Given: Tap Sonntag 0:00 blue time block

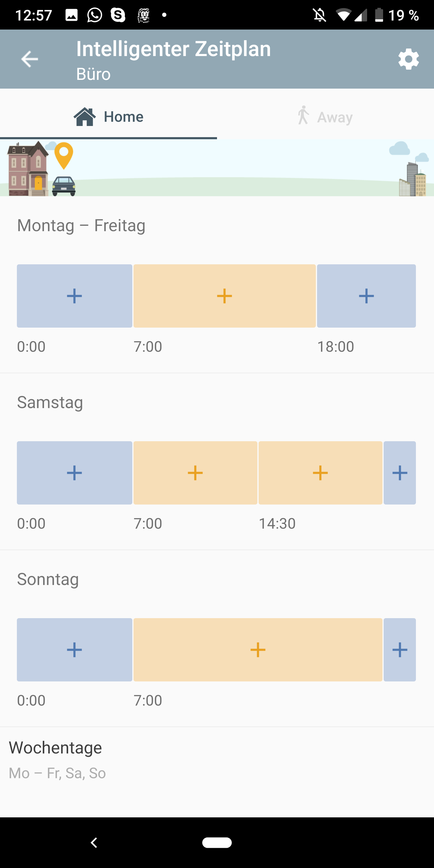Looking at the screenshot, I should point(74,650).
